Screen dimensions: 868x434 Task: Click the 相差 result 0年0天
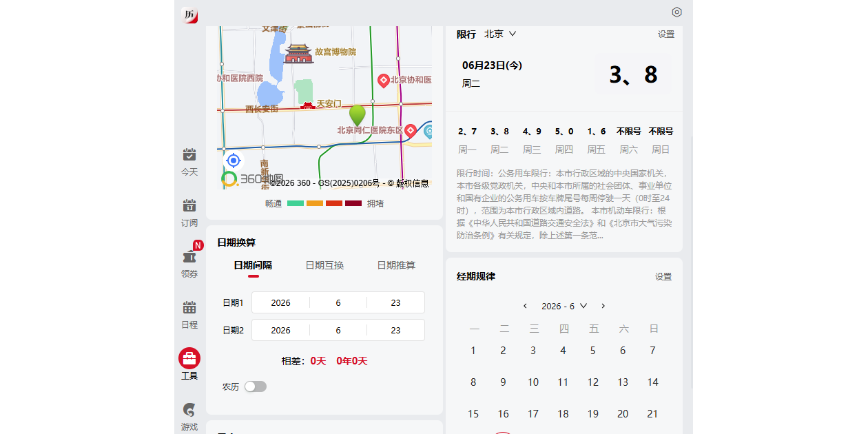352,361
